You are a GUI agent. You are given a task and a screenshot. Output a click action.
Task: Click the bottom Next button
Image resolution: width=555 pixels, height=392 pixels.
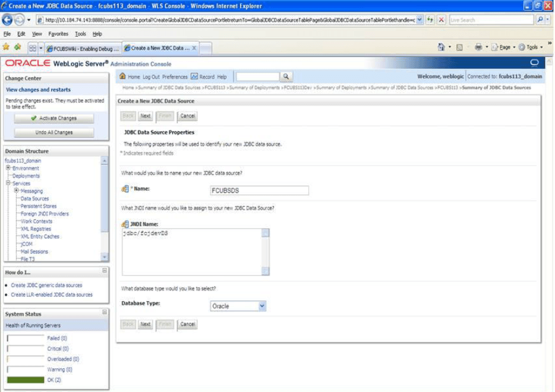(146, 324)
